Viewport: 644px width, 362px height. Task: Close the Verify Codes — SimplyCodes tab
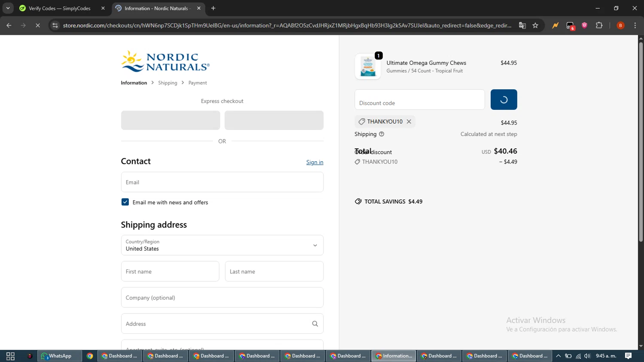pyautogui.click(x=103, y=8)
